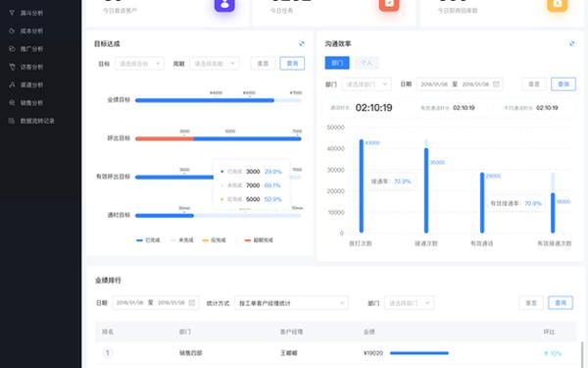Click rank 1 badge in table
This screenshot has height=368, width=588.
coord(107,352)
